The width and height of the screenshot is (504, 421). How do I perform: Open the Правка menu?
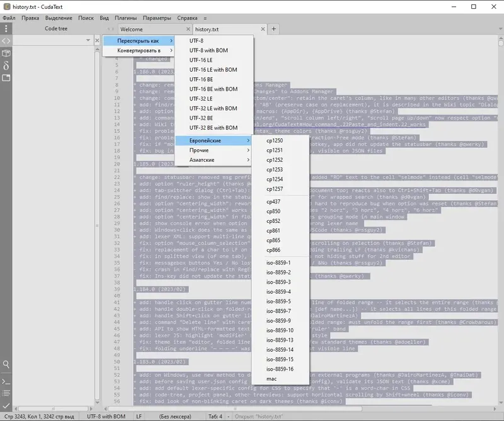pos(30,18)
